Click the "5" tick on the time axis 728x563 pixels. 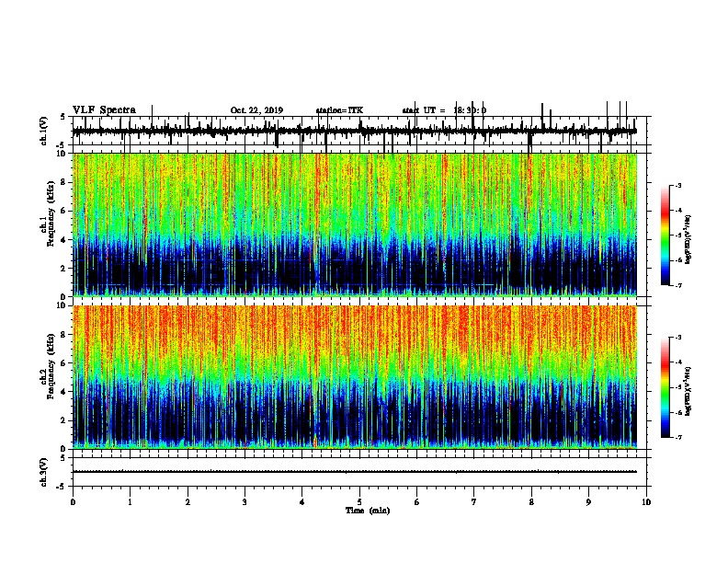click(359, 502)
